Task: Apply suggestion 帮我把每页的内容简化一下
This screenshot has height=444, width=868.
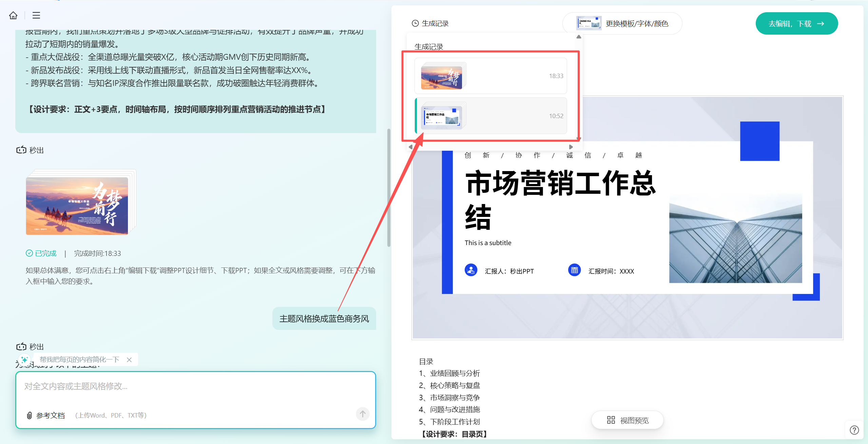Action: 79,359
